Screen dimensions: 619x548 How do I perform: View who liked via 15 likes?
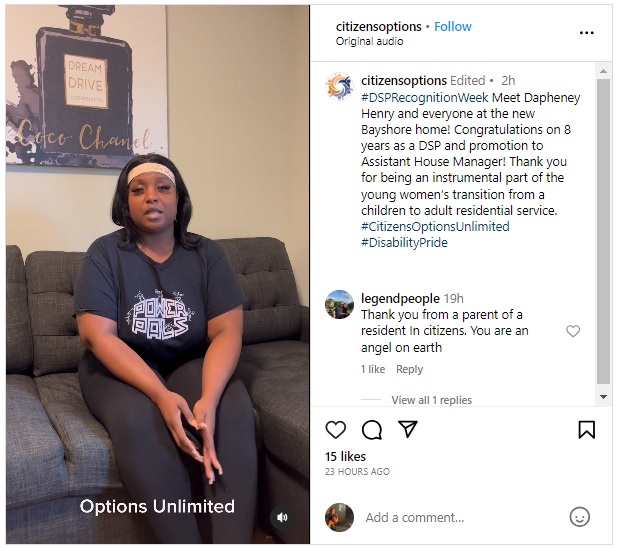345,456
